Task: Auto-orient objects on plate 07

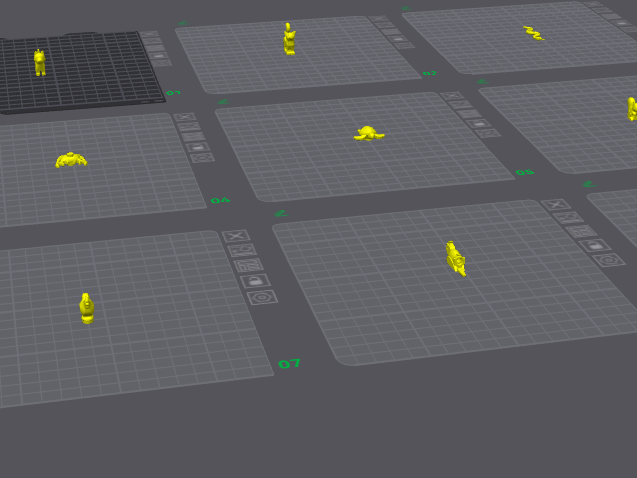Action: [x=242, y=251]
